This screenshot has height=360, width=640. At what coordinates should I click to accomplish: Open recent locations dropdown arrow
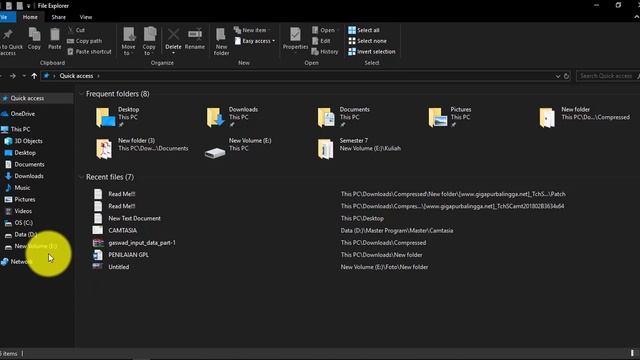coord(24,76)
